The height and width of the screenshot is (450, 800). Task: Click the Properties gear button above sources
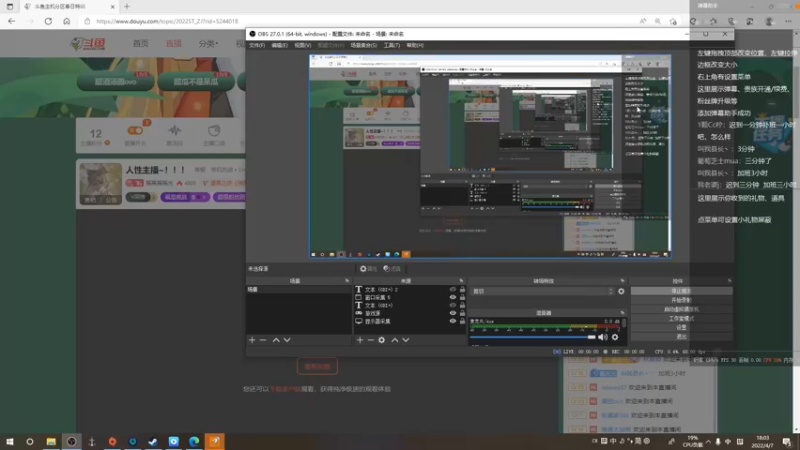[368, 269]
